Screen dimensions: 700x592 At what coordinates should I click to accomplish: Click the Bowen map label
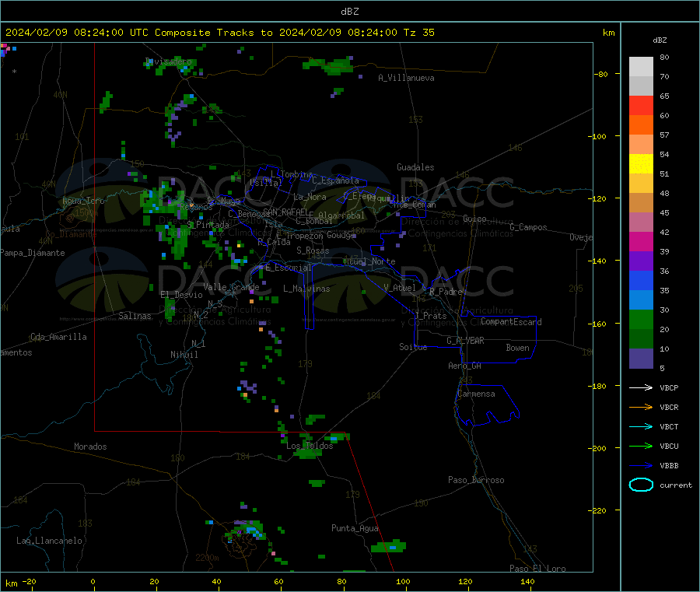point(518,348)
